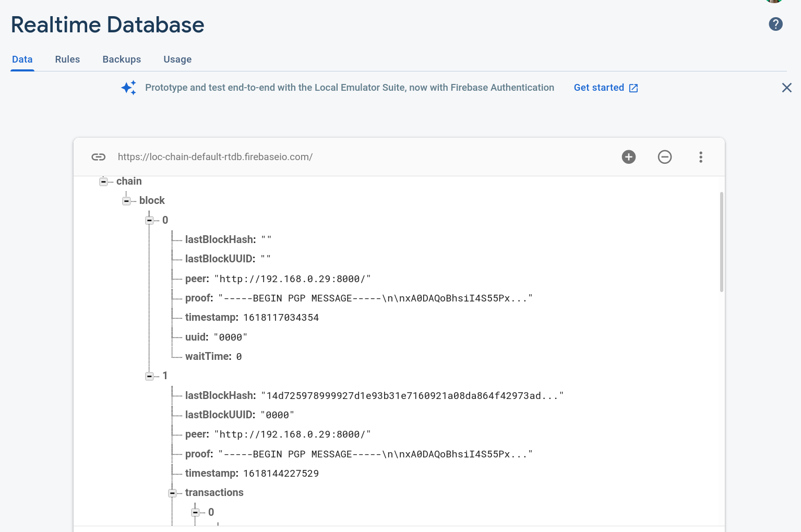
Task: Click the uuid value "0000"
Action: (x=230, y=337)
